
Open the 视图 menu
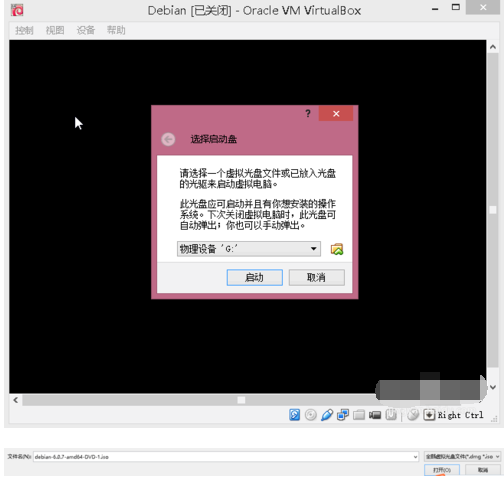pos(55,30)
